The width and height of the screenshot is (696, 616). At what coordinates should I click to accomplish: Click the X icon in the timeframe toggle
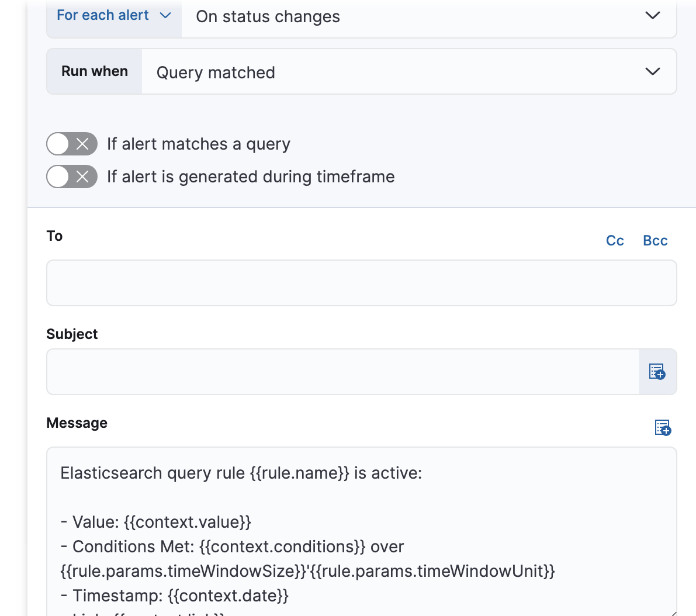82,177
